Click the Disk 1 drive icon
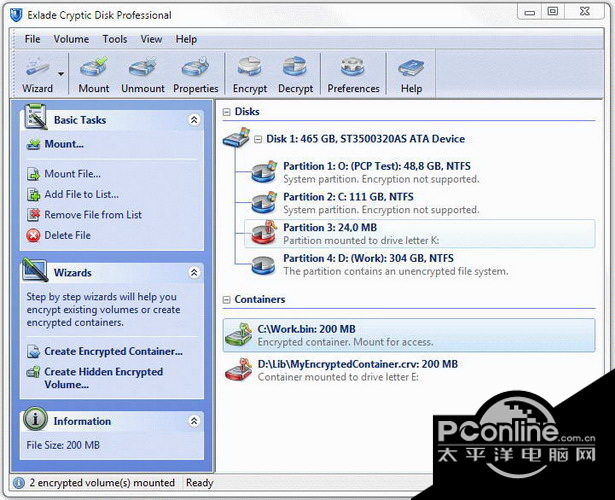The height and width of the screenshot is (500, 615). click(237, 137)
